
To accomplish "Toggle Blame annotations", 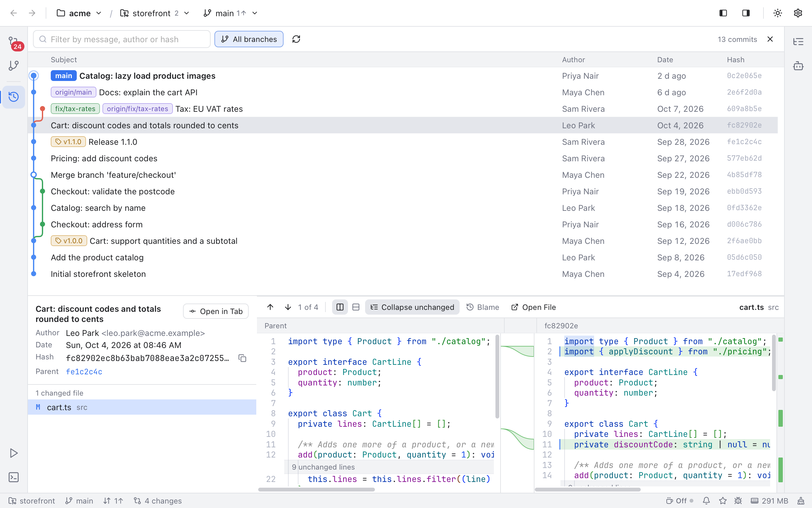I will (x=483, y=307).
